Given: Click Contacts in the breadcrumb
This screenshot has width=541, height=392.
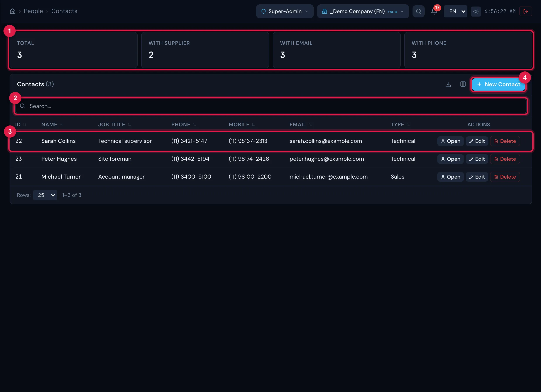Looking at the screenshot, I should pyautogui.click(x=64, y=11).
